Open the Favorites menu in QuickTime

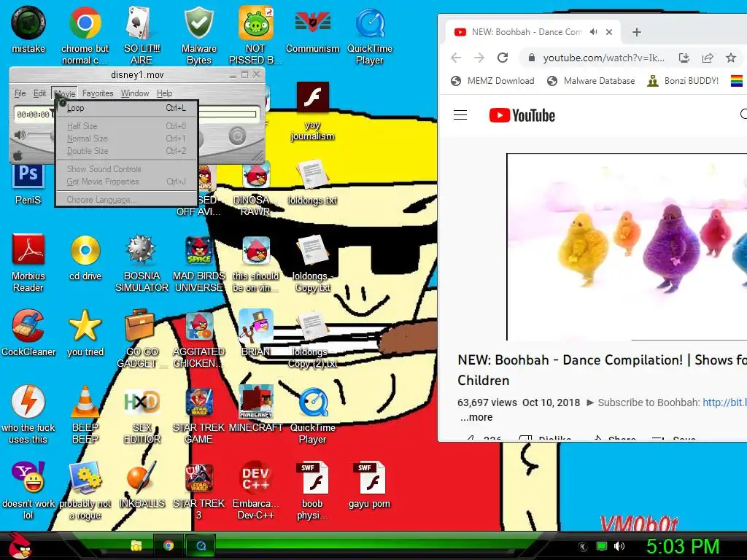tap(98, 93)
